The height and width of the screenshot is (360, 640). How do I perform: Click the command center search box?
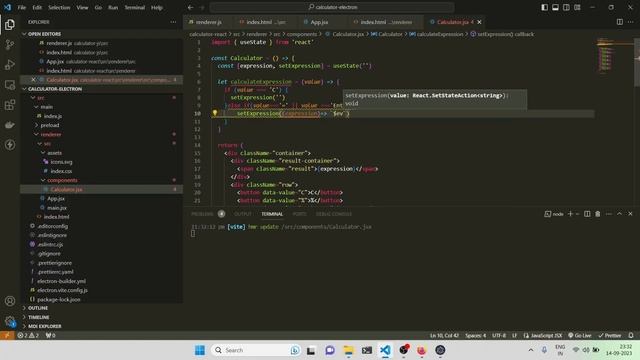coord(332,7)
